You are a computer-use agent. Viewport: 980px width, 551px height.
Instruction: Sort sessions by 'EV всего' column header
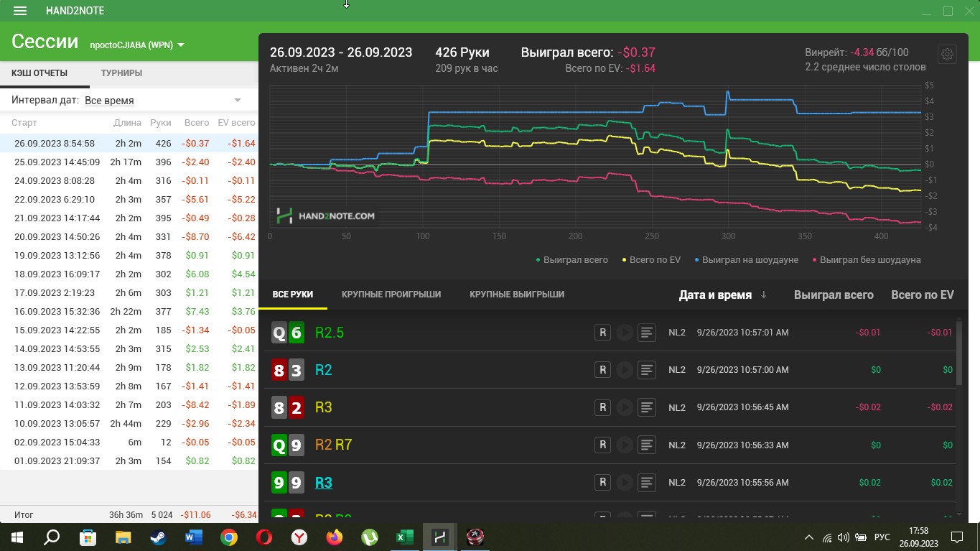pyautogui.click(x=236, y=123)
